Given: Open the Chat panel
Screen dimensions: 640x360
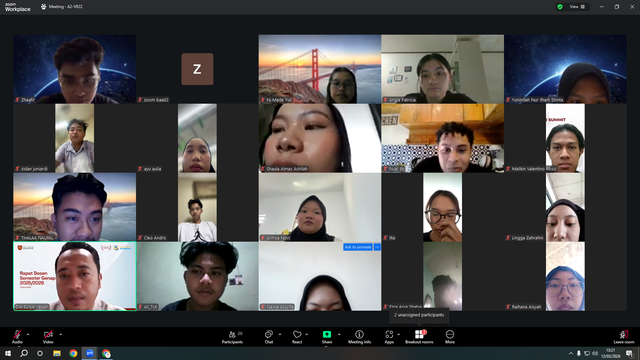Looking at the screenshot, I should (x=269, y=337).
